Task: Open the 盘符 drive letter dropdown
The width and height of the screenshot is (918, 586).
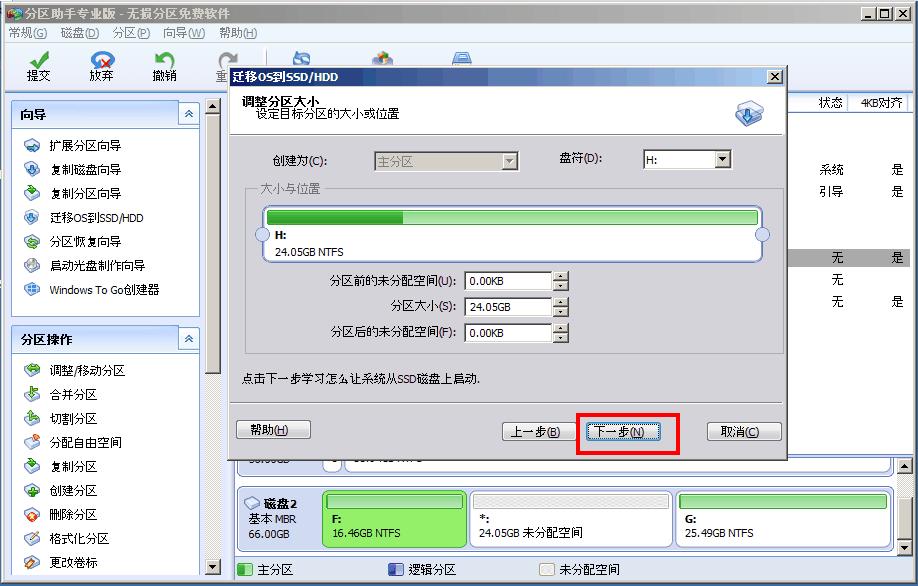Action: pos(720,160)
